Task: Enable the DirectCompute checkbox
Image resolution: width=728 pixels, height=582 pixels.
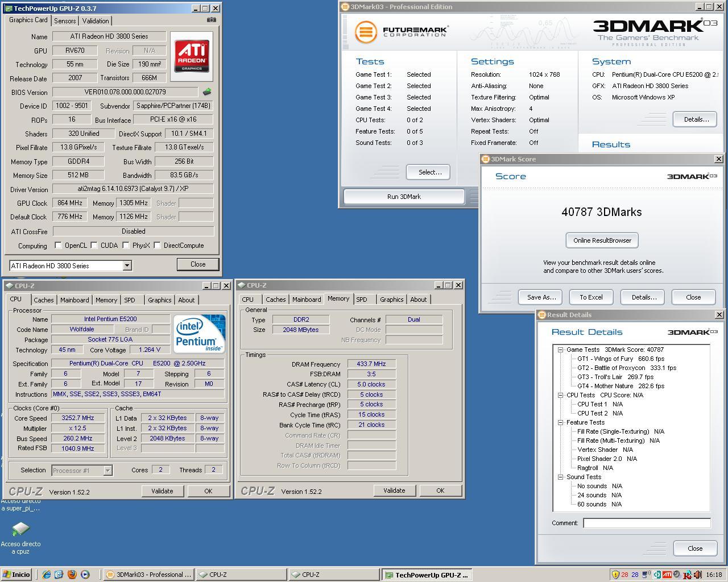Action: [x=157, y=246]
